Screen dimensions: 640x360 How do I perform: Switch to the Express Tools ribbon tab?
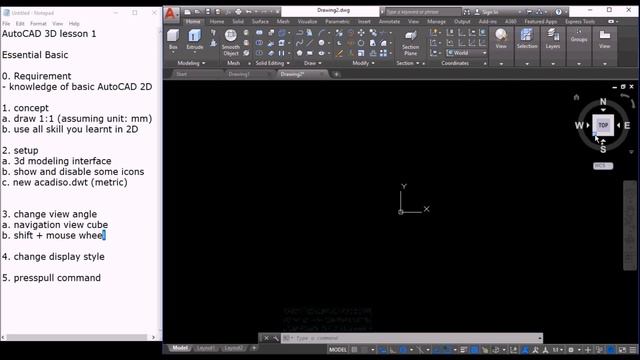point(580,22)
